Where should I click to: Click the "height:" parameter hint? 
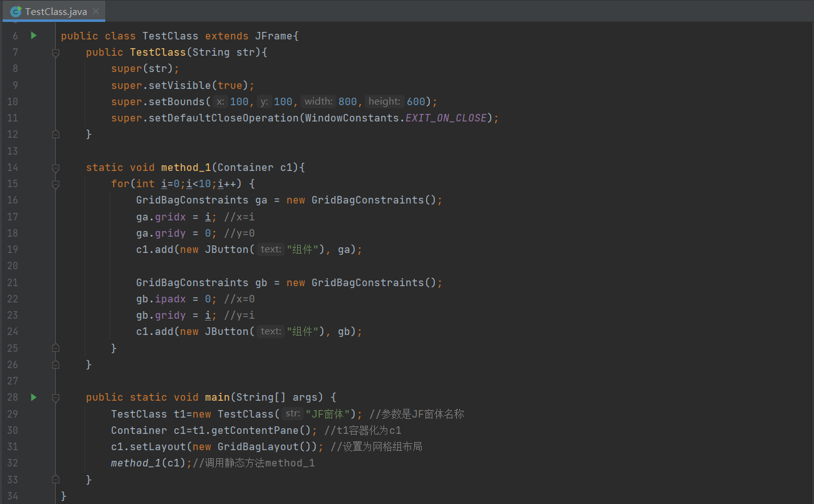pyautogui.click(x=384, y=101)
